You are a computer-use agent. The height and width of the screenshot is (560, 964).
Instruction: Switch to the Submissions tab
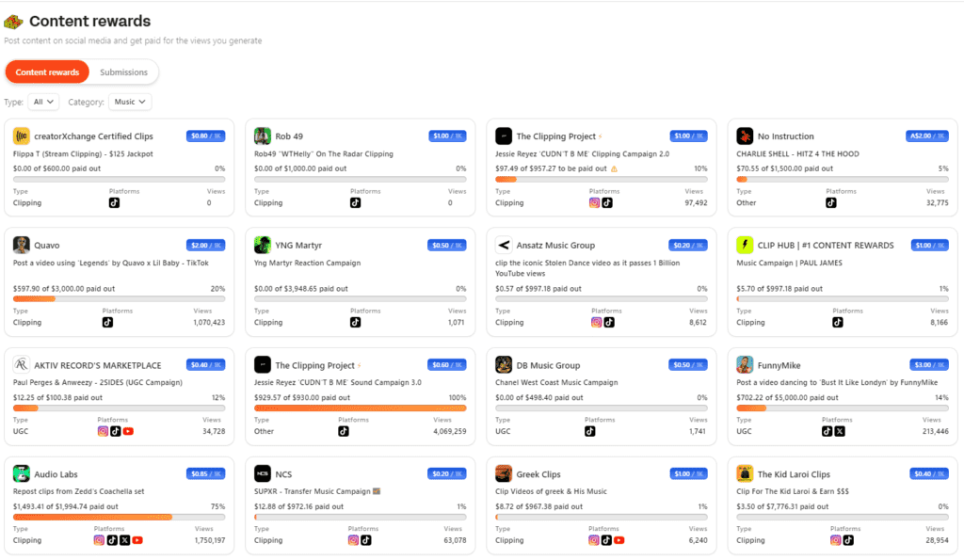[x=124, y=72]
